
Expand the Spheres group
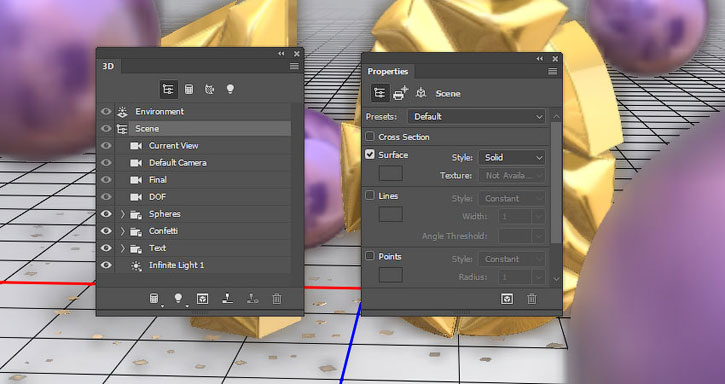point(123,214)
